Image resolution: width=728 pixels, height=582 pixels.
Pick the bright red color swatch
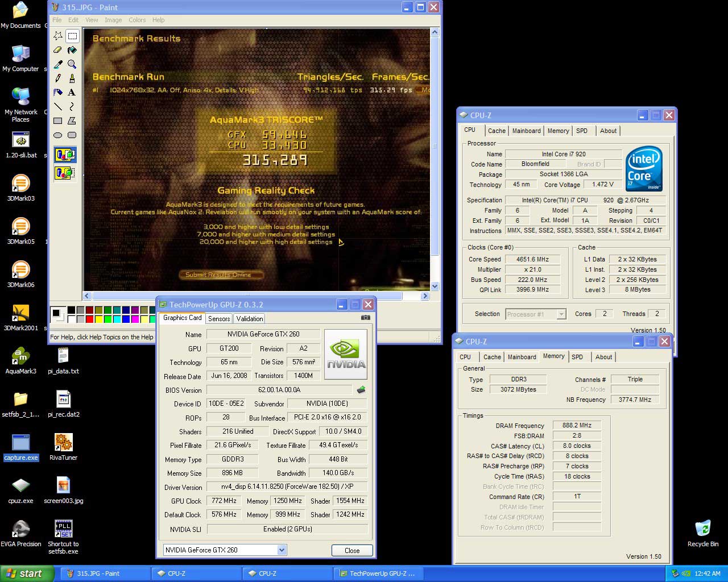[x=89, y=319]
